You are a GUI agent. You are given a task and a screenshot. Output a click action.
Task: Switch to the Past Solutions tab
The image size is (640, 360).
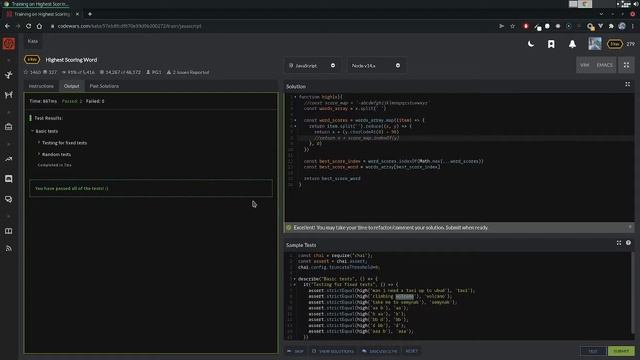coord(104,86)
